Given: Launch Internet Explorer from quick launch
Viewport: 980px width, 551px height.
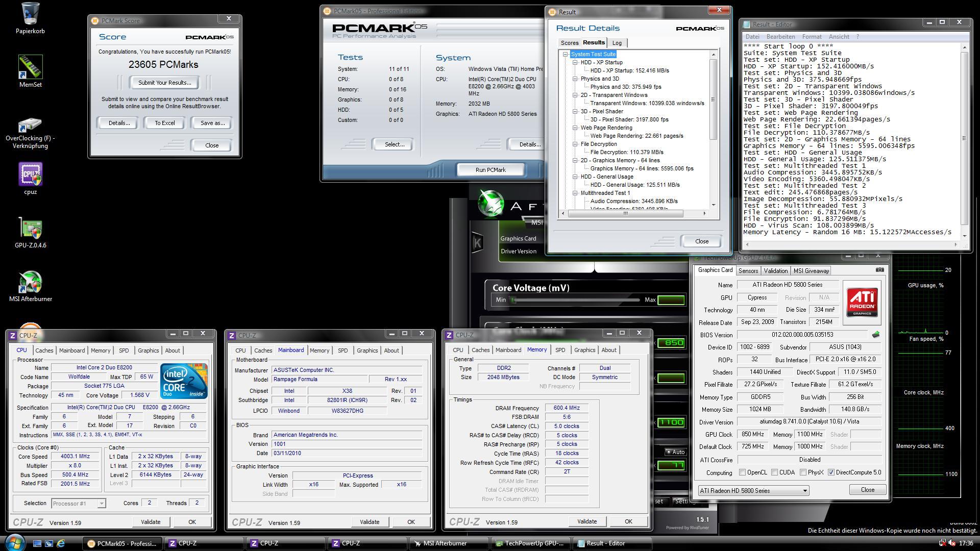Looking at the screenshot, I should tap(61, 543).
